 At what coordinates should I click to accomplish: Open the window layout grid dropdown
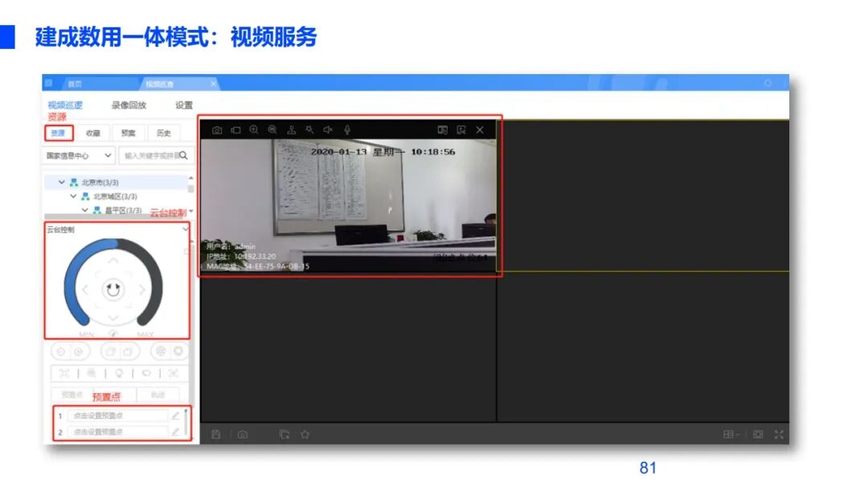731,434
